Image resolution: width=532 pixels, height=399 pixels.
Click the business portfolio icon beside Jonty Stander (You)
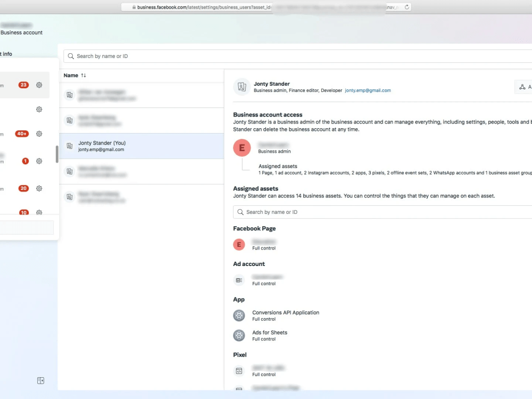(x=70, y=146)
